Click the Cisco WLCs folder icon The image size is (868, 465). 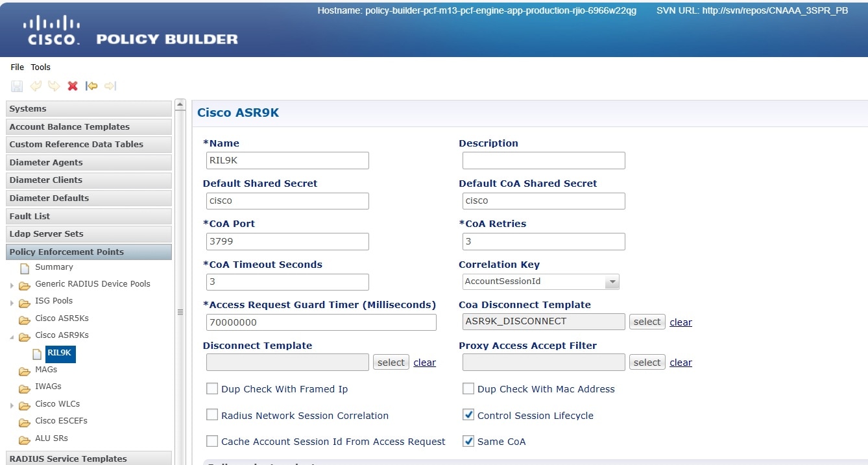click(25, 405)
